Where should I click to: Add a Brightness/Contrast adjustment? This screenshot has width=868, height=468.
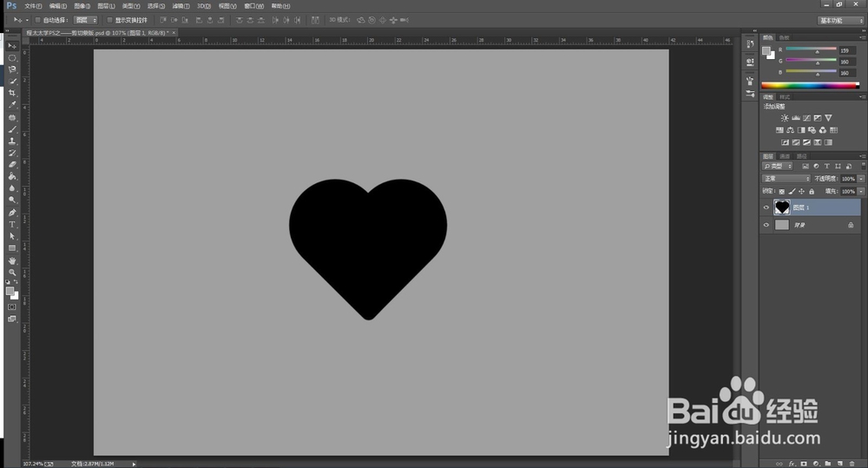(785, 118)
